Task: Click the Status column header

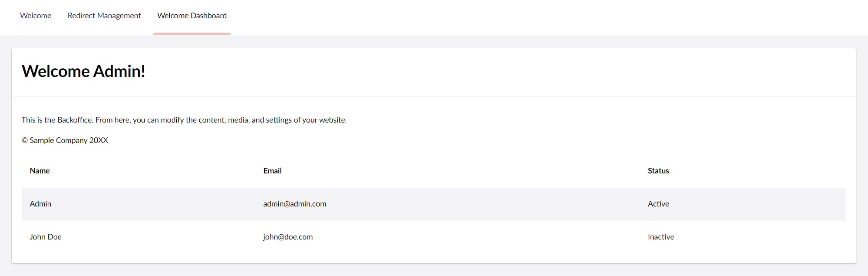Action: (x=658, y=171)
